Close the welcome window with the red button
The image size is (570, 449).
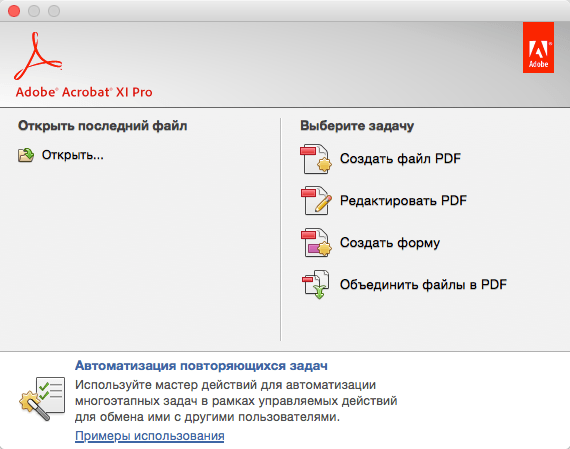point(14,11)
